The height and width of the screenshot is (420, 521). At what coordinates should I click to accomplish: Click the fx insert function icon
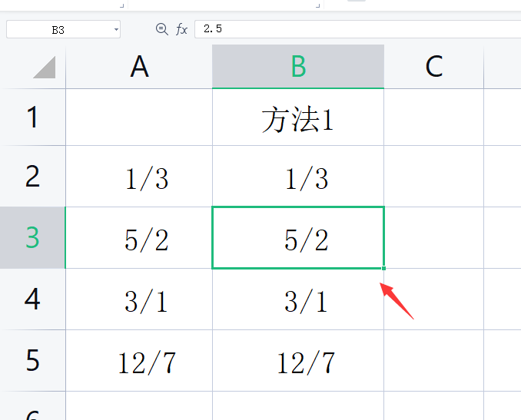(182, 29)
